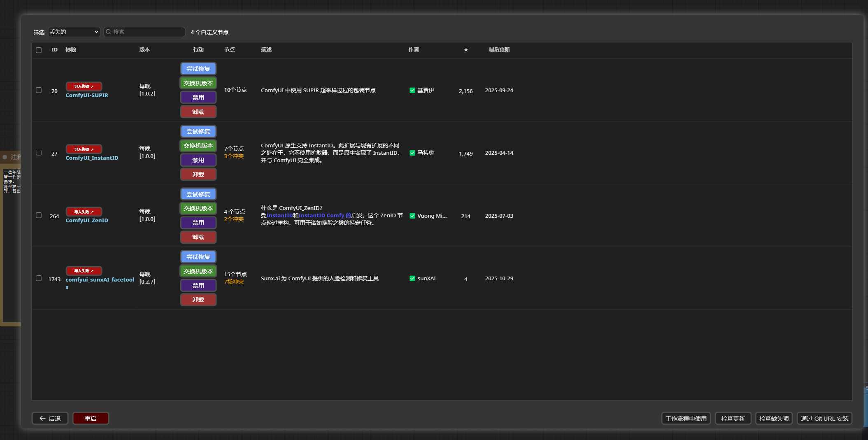Focus the 搜索 search input field
This screenshot has height=440, width=868.
pos(147,32)
